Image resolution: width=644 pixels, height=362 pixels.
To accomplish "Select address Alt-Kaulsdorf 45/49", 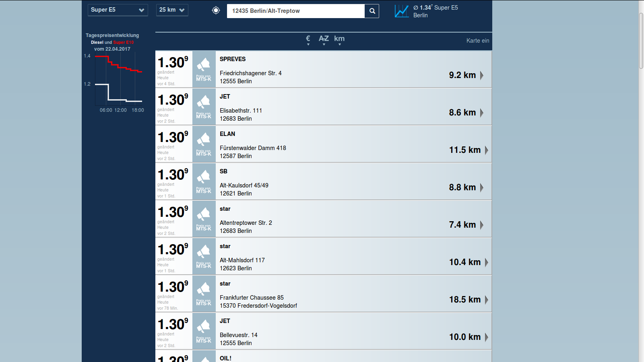I will coord(244,185).
